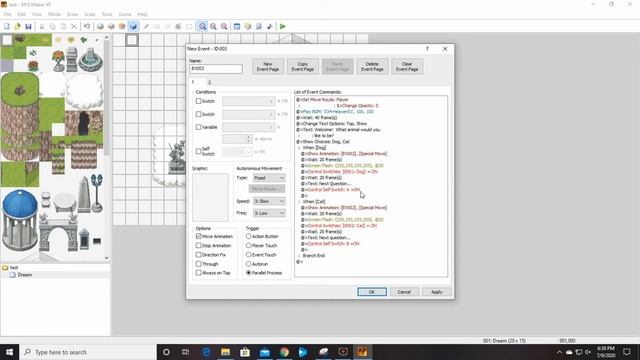Click the dialog help question mark

427,49
